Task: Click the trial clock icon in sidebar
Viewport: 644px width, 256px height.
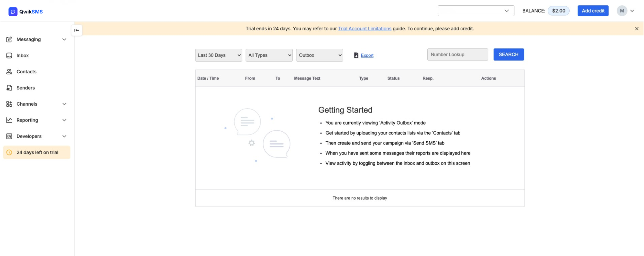Action: point(9,152)
